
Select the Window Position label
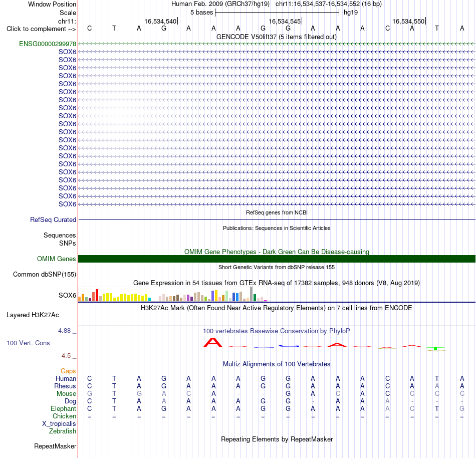pyautogui.click(x=52, y=4)
